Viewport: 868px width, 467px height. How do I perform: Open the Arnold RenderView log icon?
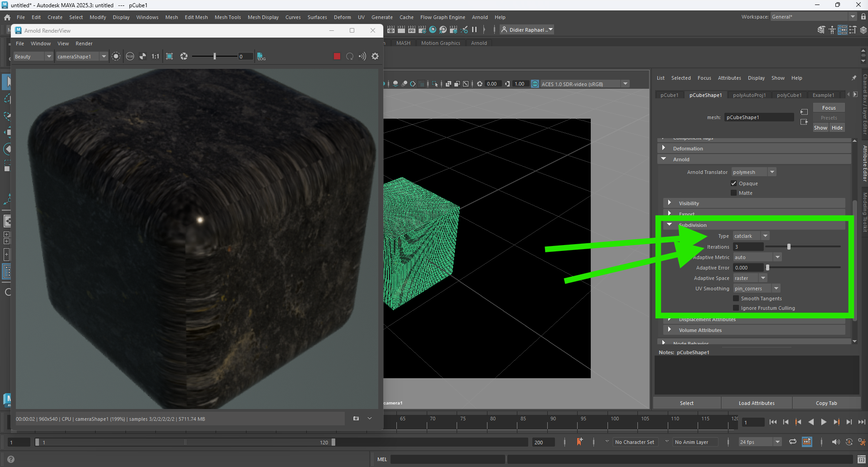(x=261, y=56)
